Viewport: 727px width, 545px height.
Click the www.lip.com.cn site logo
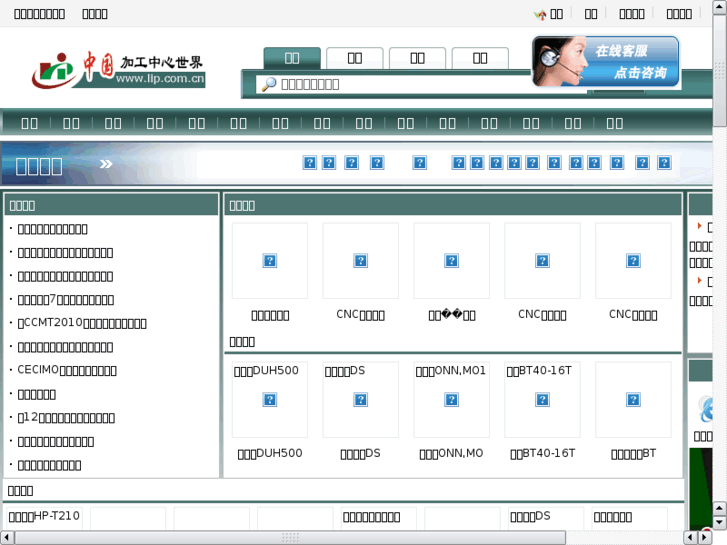pyautogui.click(x=118, y=70)
